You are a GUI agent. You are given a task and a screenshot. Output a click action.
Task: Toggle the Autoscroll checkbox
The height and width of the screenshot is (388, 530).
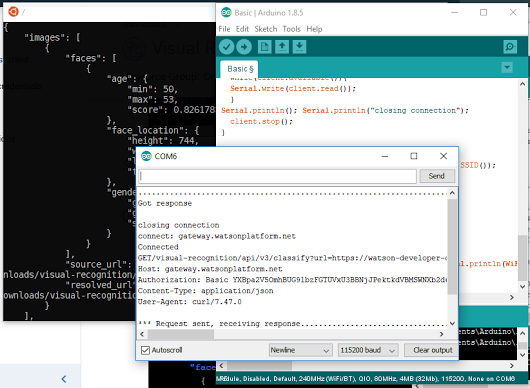(x=145, y=350)
